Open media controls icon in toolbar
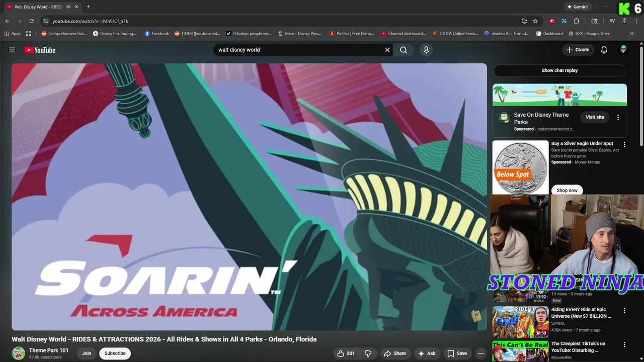 tap(612, 21)
